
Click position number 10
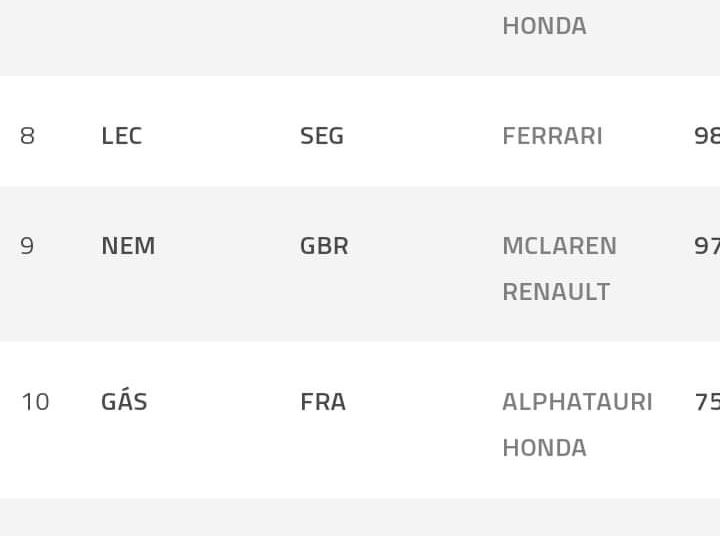coord(35,402)
